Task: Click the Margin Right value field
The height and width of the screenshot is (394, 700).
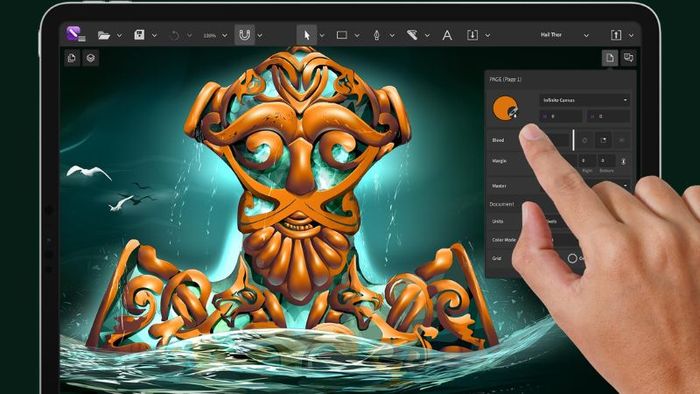Action: (x=587, y=160)
